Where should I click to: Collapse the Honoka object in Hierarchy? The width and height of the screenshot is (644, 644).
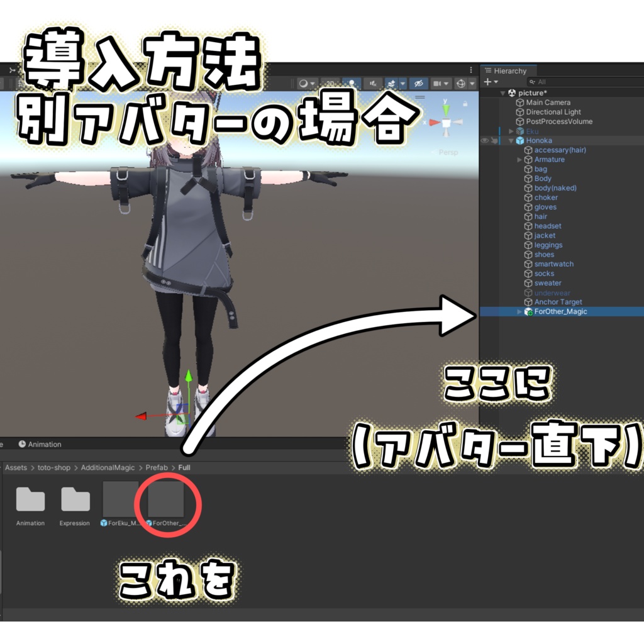tap(511, 140)
